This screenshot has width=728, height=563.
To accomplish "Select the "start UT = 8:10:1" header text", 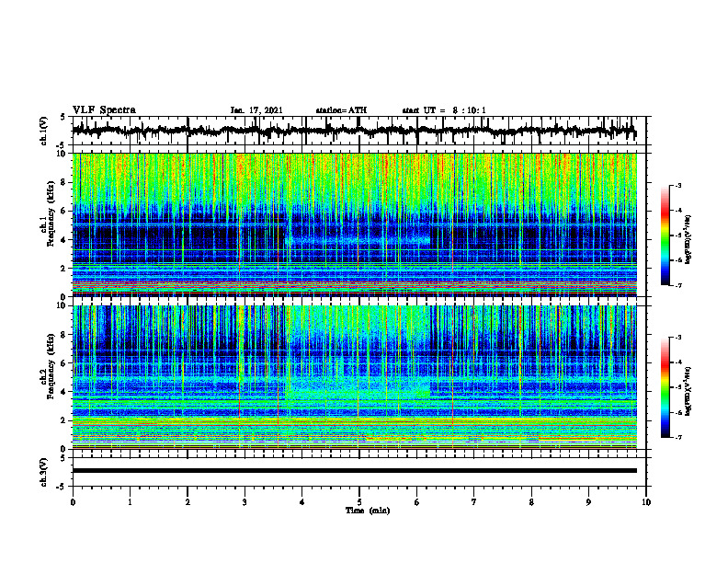I will click(444, 110).
